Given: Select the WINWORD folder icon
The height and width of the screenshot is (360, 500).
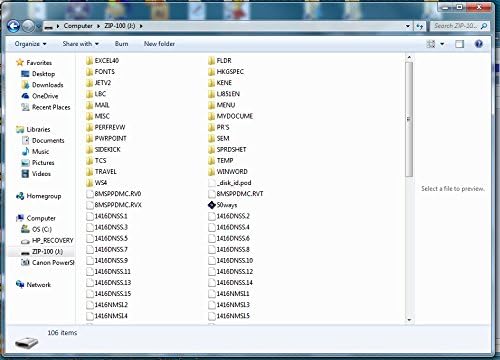Looking at the screenshot, I should (211, 172).
